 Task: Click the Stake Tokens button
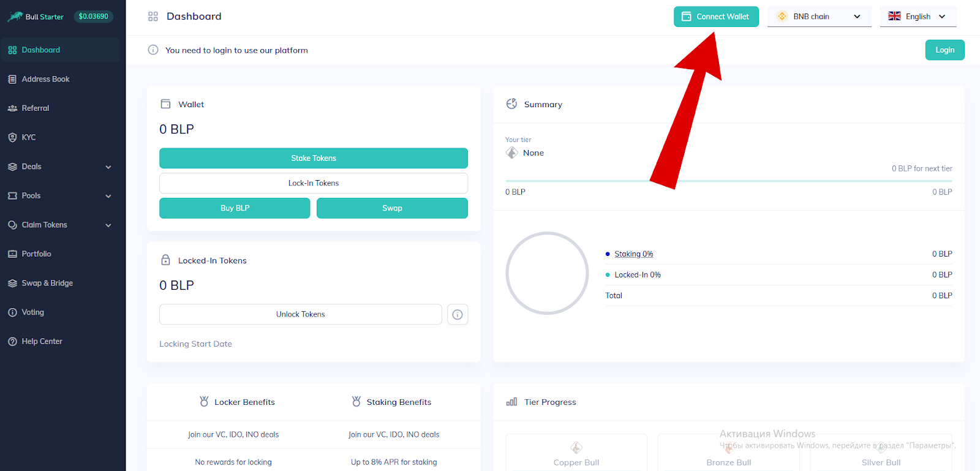(x=314, y=158)
